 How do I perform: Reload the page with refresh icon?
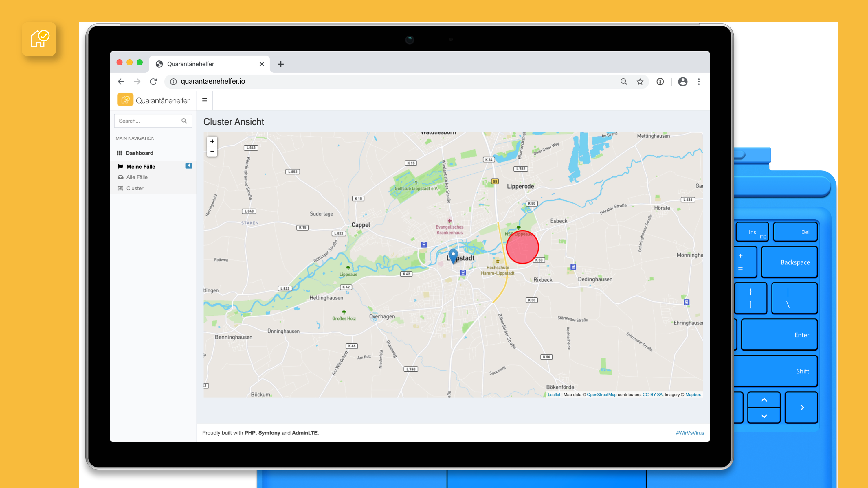tap(153, 82)
